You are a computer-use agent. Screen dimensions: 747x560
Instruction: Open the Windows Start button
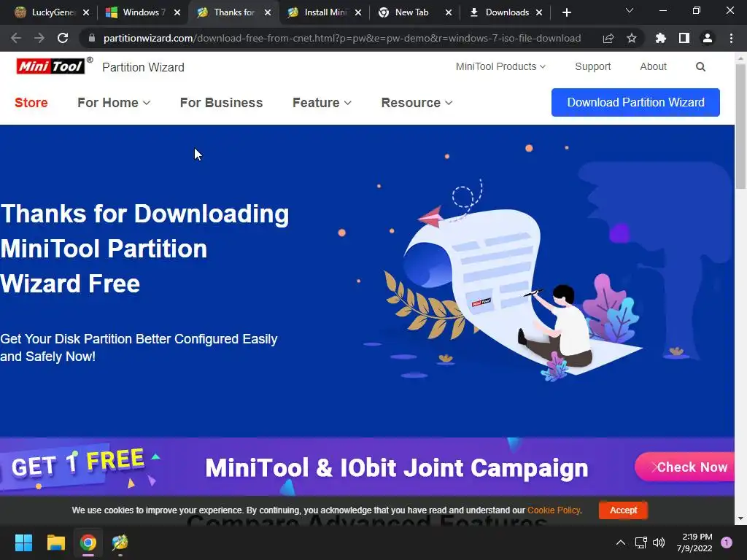[23, 542]
